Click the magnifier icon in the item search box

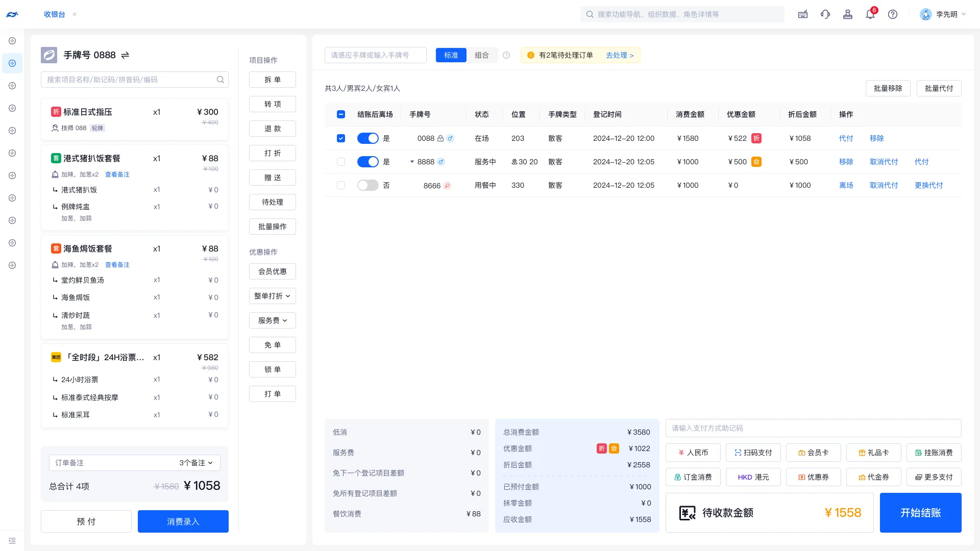220,80
